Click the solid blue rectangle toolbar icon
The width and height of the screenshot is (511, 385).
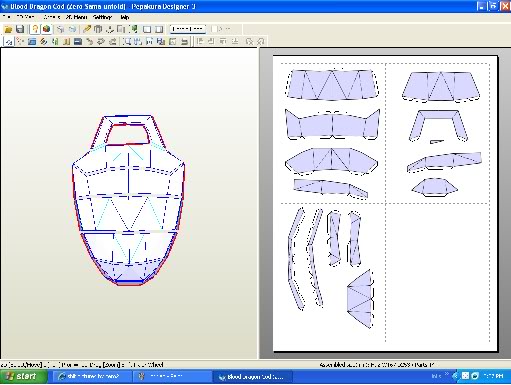[x=78, y=42]
